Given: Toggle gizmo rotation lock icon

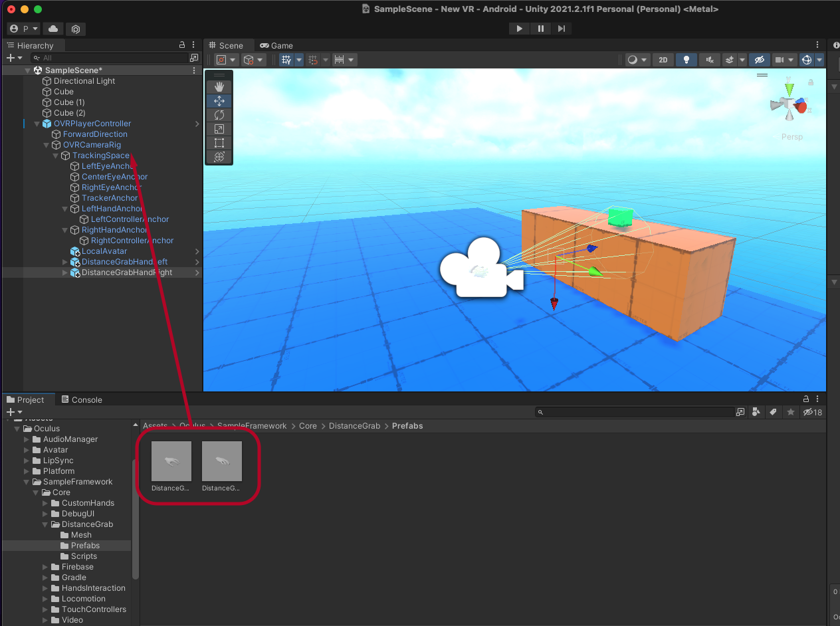Looking at the screenshot, I should tap(811, 82).
